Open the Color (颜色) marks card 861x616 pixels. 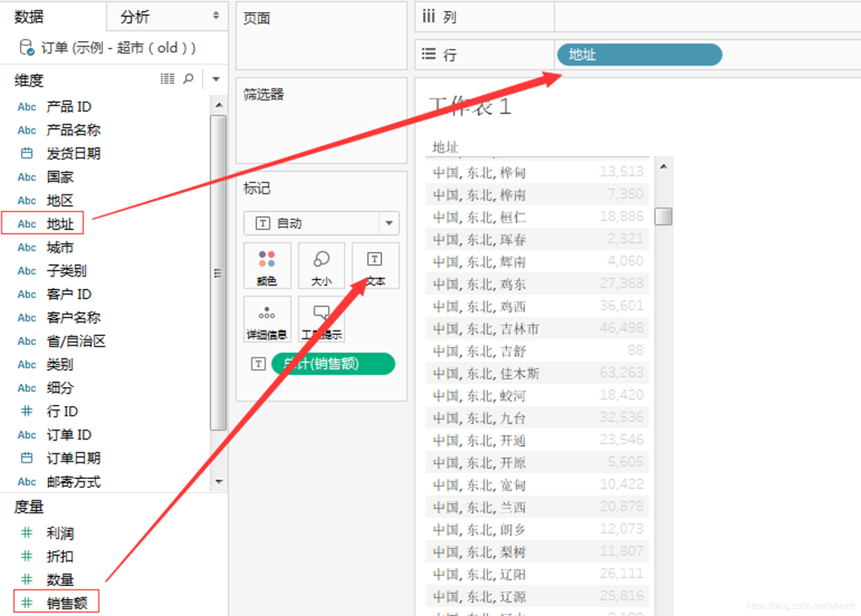point(267,266)
